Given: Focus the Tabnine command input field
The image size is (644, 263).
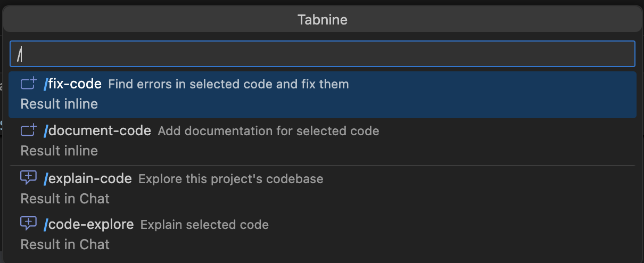Looking at the screenshot, I should pos(322,54).
